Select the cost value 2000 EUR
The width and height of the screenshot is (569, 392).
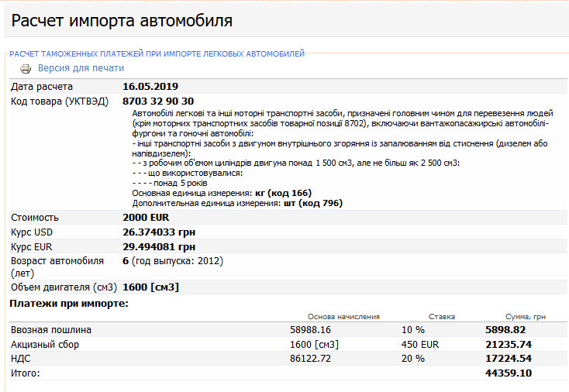point(146,218)
